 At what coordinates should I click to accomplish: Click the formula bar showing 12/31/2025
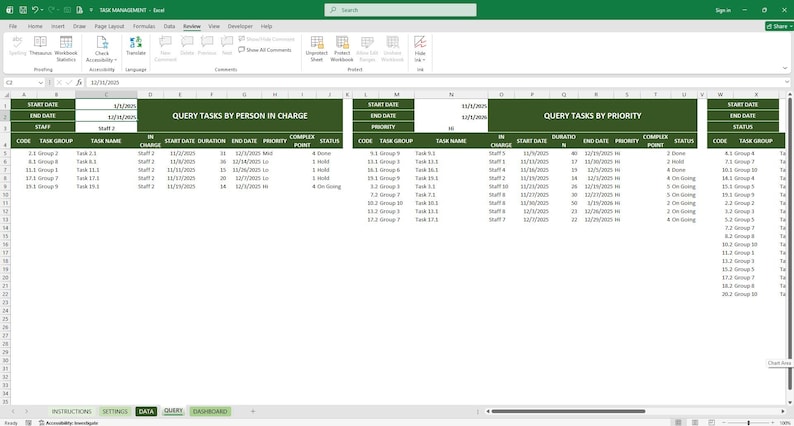pyautogui.click(x=435, y=82)
